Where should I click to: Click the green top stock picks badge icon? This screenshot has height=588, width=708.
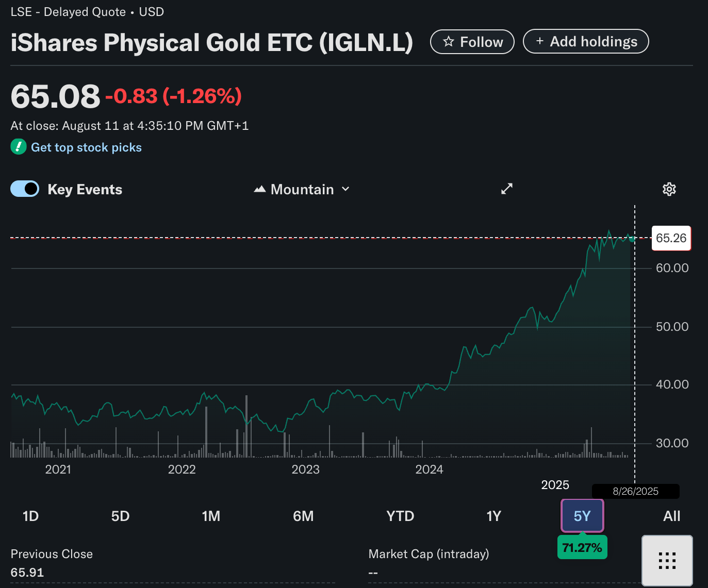pos(18,147)
